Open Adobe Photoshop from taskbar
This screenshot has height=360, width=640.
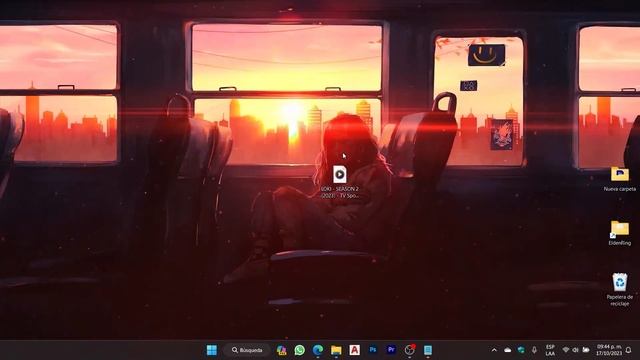pos(373,350)
